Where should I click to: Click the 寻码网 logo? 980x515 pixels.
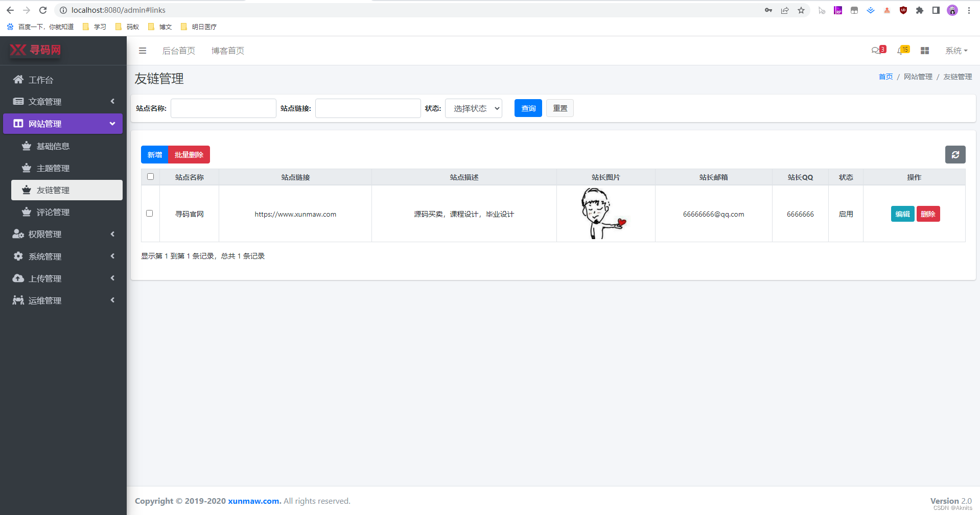(35, 50)
